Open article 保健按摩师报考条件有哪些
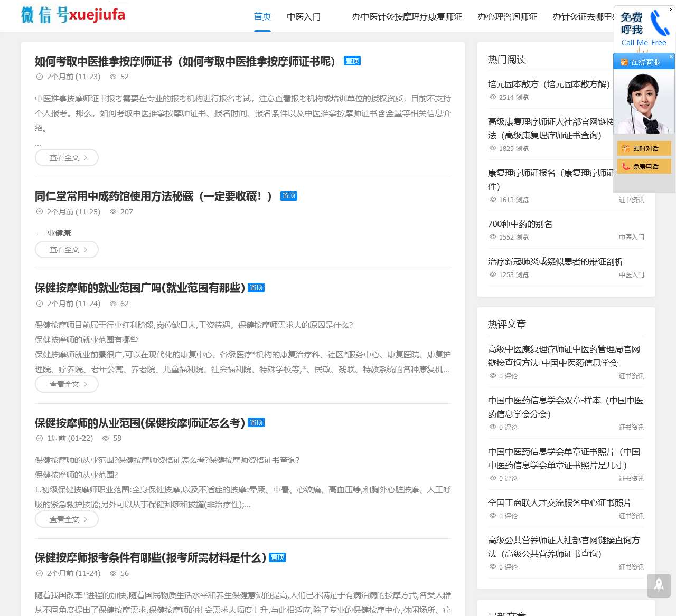The height and width of the screenshot is (616, 676). [151, 558]
